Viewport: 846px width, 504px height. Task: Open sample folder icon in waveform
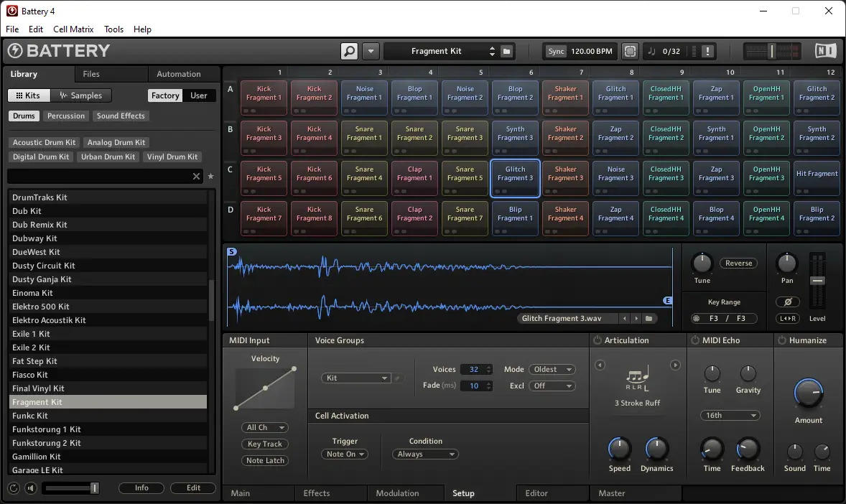click(x=649, y=318)
